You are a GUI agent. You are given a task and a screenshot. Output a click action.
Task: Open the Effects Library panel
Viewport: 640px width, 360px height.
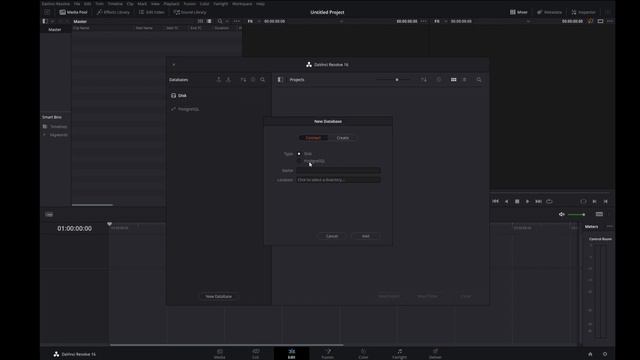pyautogui.click(x=113, y=12)
